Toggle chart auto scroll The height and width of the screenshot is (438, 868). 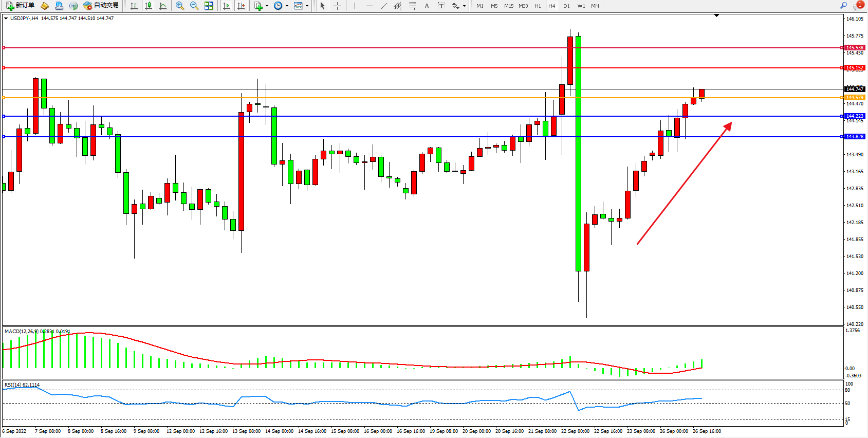[227, 6]
